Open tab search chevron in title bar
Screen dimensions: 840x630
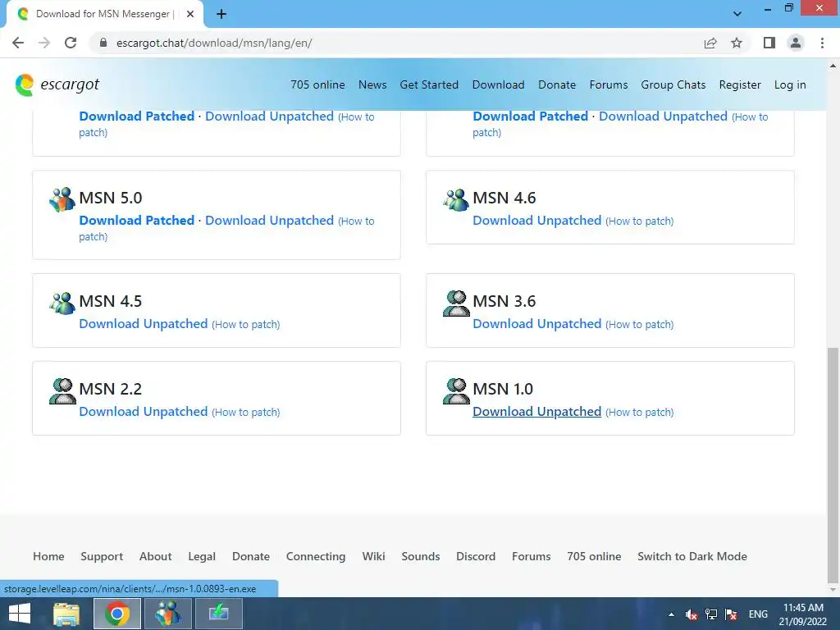[737, 14]
